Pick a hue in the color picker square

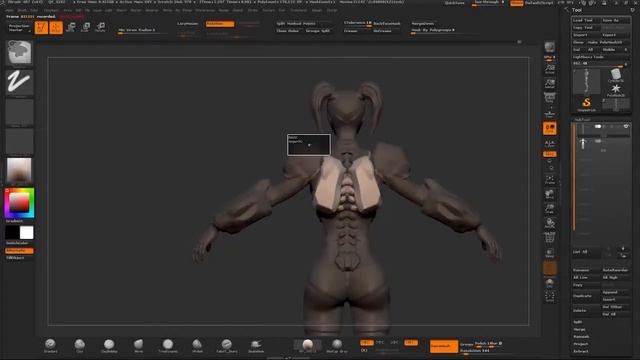coord(19,203)
